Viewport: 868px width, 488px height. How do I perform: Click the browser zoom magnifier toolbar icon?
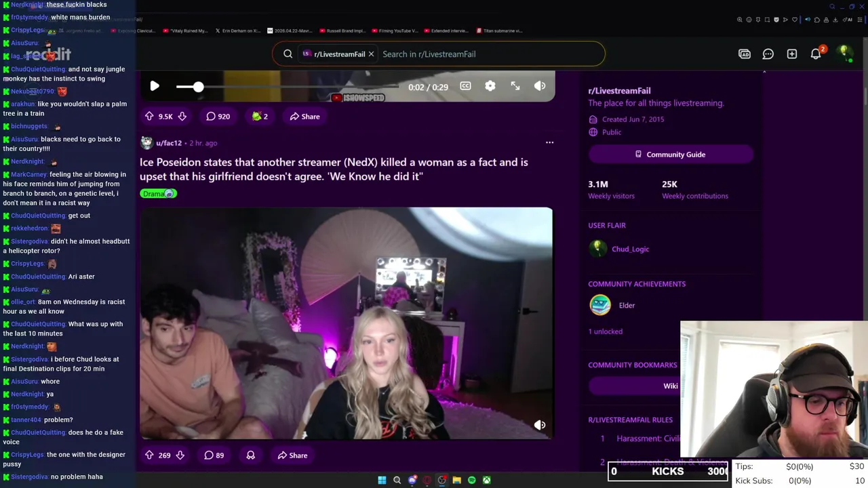click(x=739, y=20)
